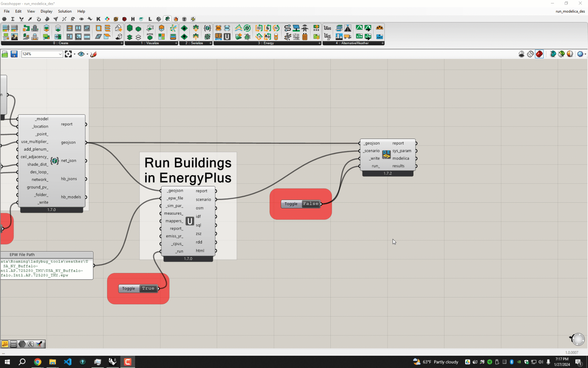588x368 pixels.
Task: Select the RE Live icon in Energy toolbar
Action: click(218, 37)
